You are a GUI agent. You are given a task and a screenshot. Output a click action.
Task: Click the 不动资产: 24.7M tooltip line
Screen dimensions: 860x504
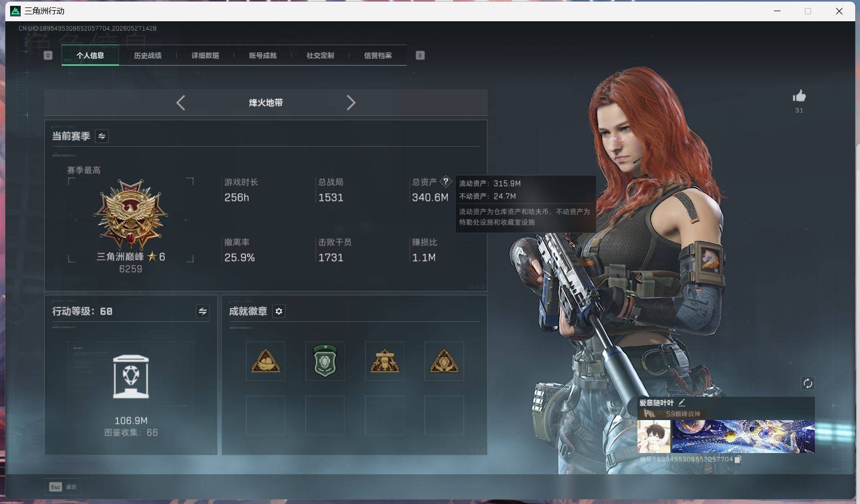[x=488, y=196]
